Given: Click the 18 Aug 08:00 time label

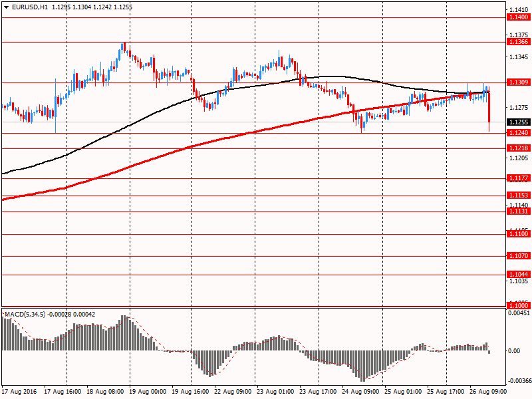Looking at the screenshot, I should point(105,392).
